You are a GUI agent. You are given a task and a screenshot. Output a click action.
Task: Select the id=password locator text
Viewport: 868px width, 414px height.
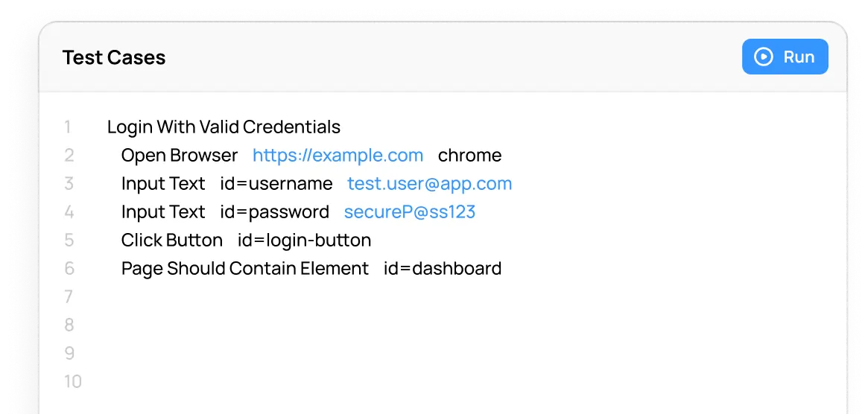point(274,212)
